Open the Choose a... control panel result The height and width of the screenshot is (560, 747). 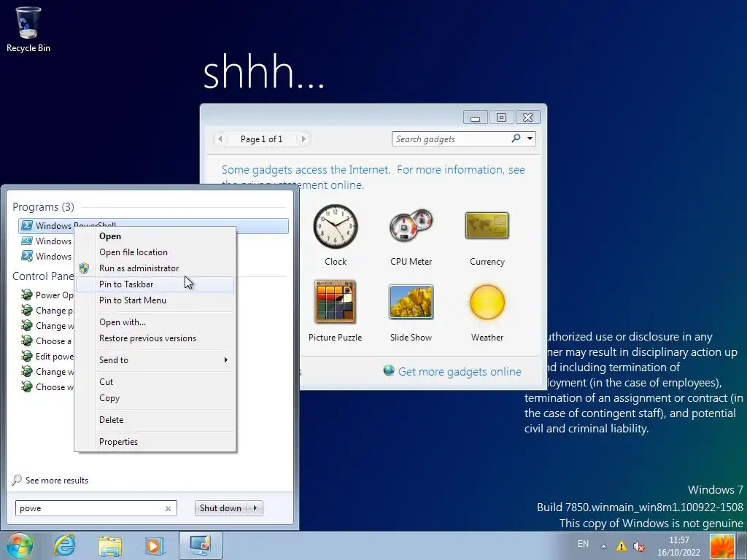tap(47, 341)
